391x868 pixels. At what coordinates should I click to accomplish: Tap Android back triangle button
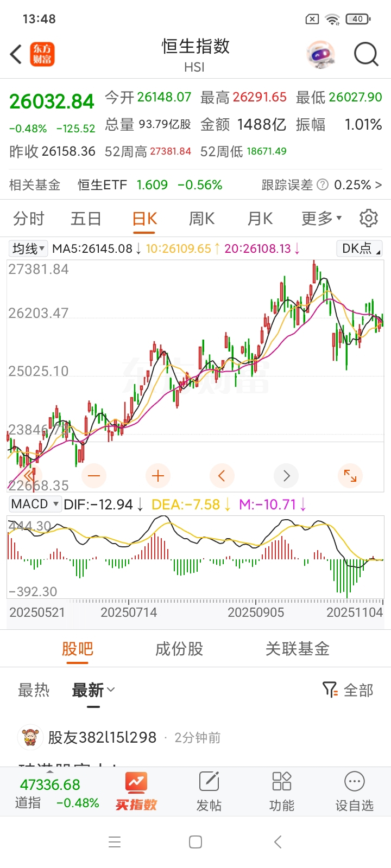278,842
